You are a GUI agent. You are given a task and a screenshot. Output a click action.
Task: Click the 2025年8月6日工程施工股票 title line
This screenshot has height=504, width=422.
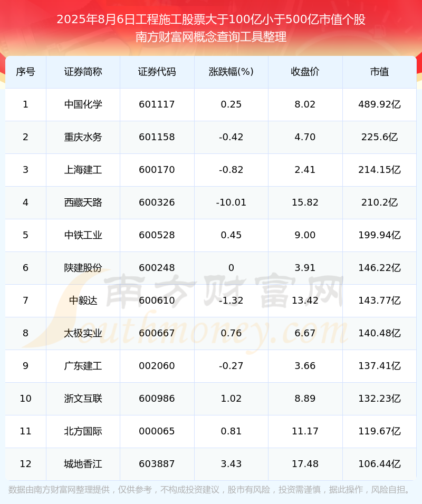(211, 20)
